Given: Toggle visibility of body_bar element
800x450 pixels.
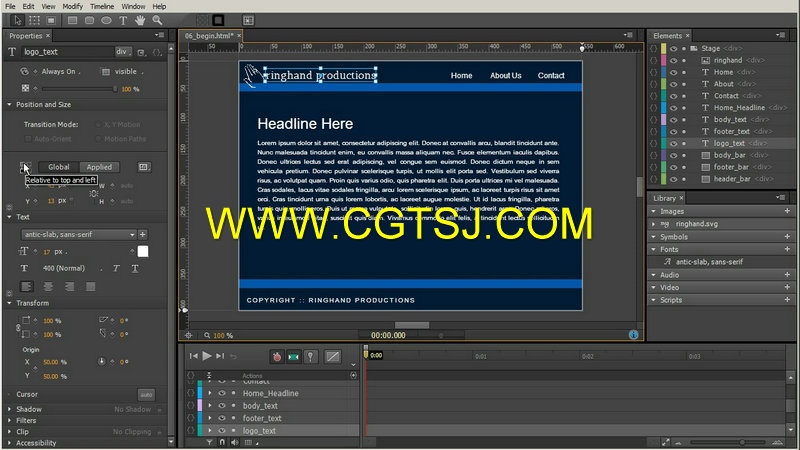Looking at the screenshot, I should (673, 155).
